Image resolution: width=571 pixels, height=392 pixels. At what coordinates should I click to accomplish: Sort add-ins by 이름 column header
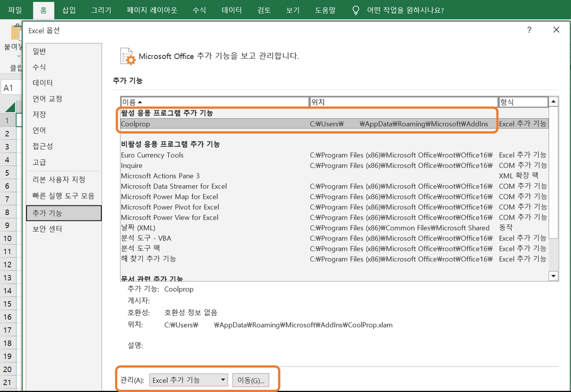tap(215, 102)
